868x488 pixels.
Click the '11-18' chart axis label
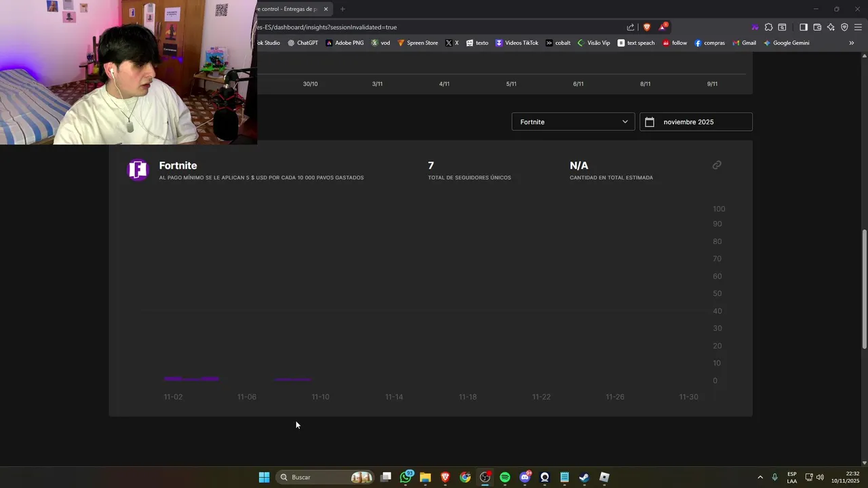pos(468,396)
